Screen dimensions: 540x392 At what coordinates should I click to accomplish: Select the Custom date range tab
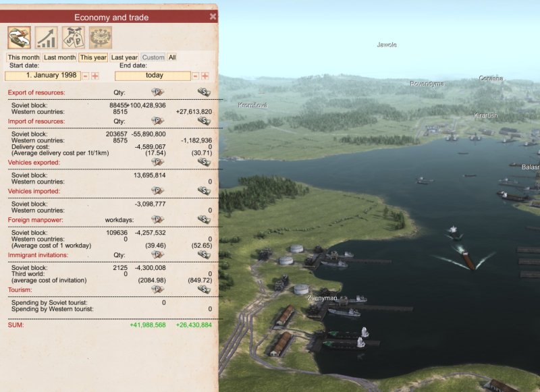(x=153, y=58)
